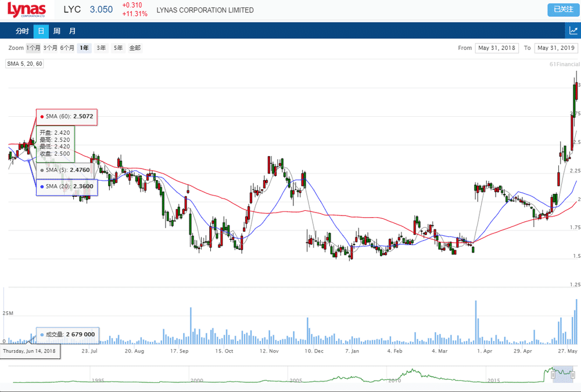Click the LYC ticker symbol
This screenshot has height=392, width=581.
[x=72, y=10]
